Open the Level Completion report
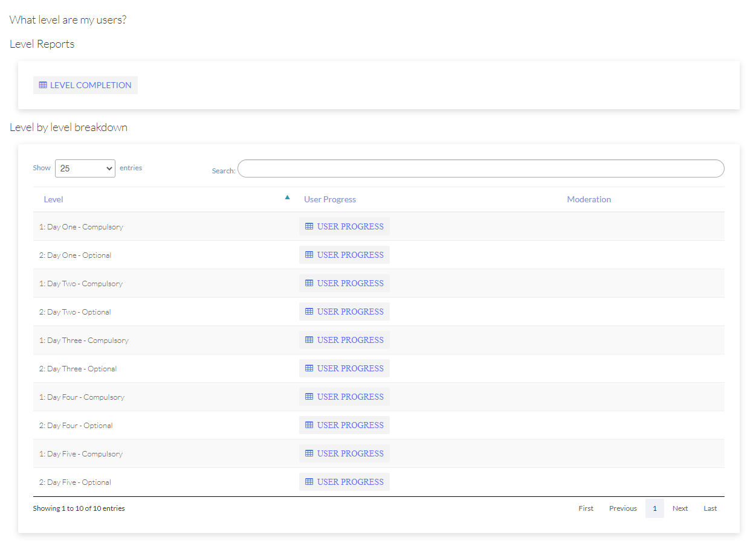This screenshot has height=544, width=756. point(85,85)
